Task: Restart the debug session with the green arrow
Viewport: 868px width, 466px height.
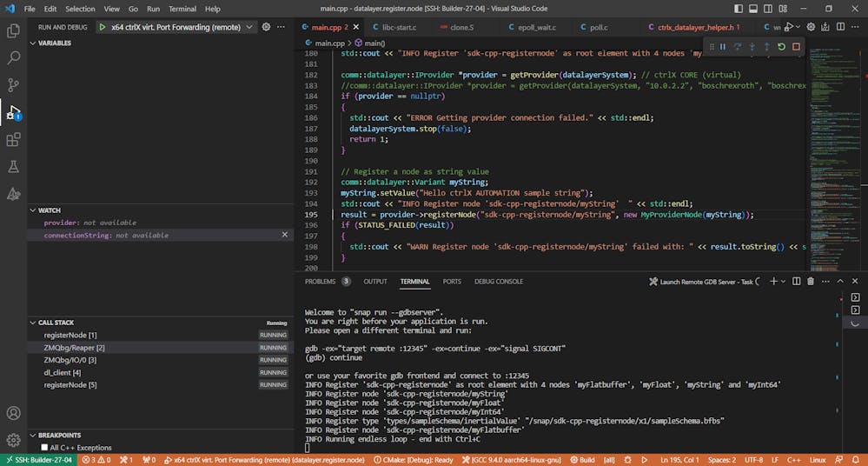Action: (x=782, y=47)
